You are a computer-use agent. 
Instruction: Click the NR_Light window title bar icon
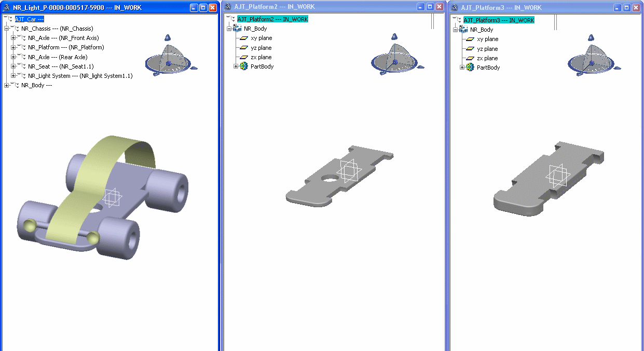pyautogui.click(x=6, y=7)
